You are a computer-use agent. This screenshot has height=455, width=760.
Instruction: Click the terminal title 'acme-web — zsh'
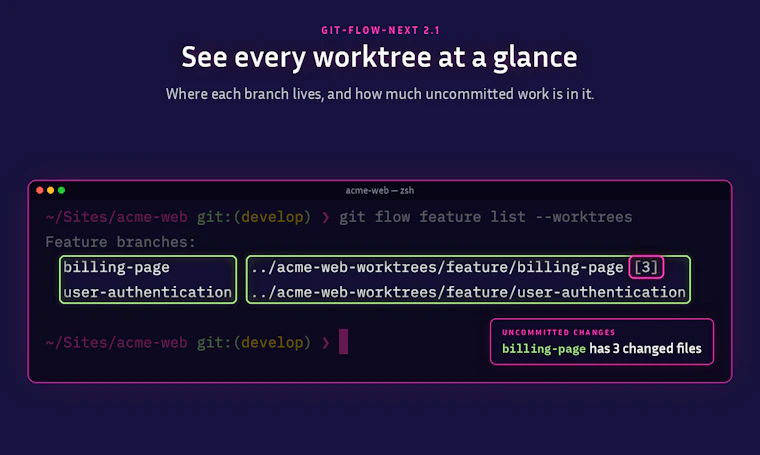(x=380, y=190)
